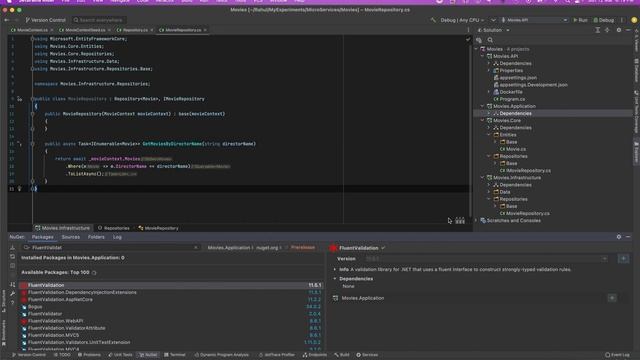Open the Solution explorer settings gear
Image resolution: width=640 pixels, height=360 pixels.
click(x=619, y=30)
